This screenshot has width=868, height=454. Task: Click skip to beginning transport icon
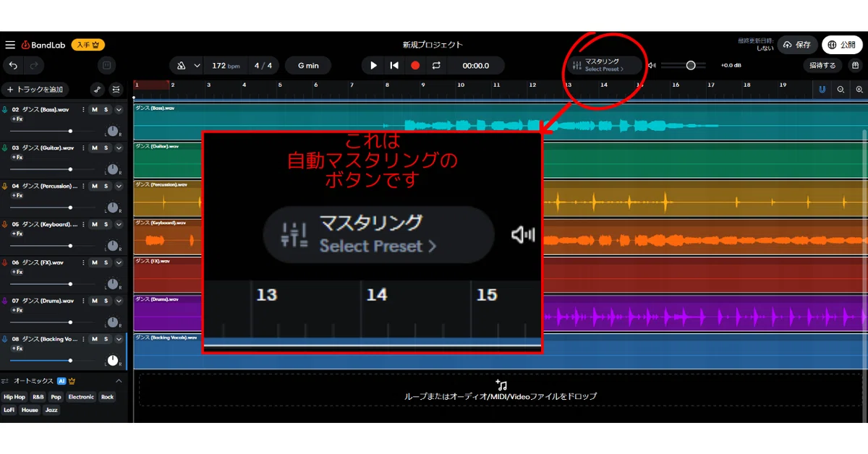[394, 66]
